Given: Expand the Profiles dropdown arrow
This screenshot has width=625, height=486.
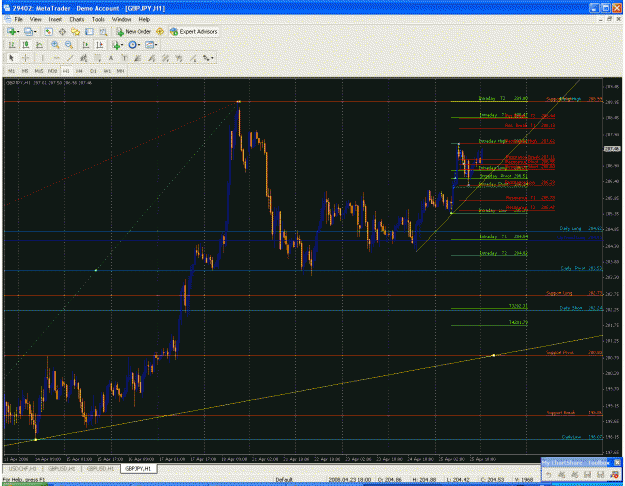Looking at the screenshot, I should (x=35, y=31).
